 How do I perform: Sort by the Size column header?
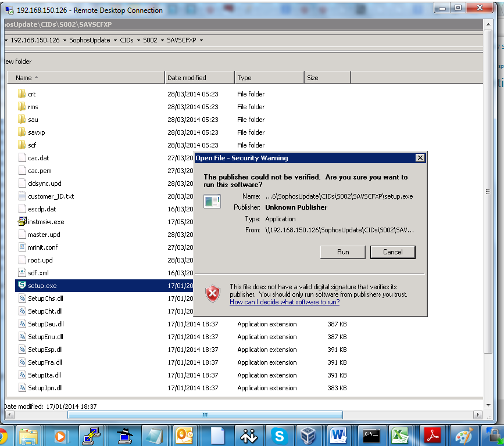[327, 78]
